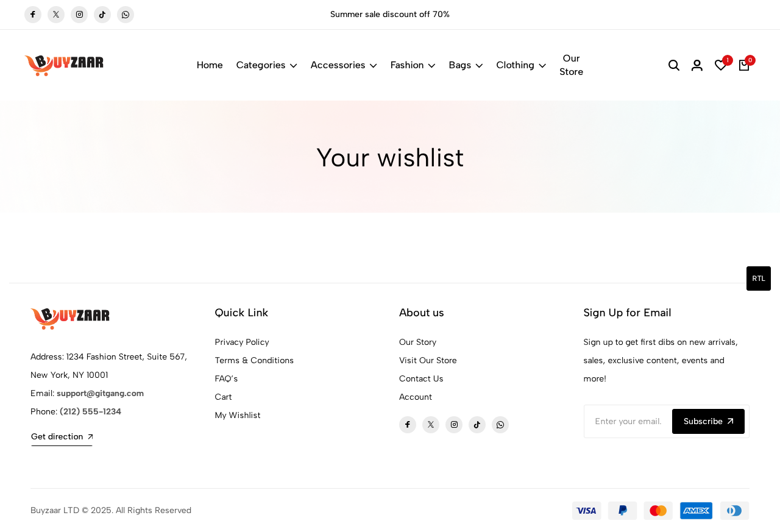The height and width of the screenshot is (532, 780).
Task: Click the Subscribe button
Action: [x=708, y=421]
